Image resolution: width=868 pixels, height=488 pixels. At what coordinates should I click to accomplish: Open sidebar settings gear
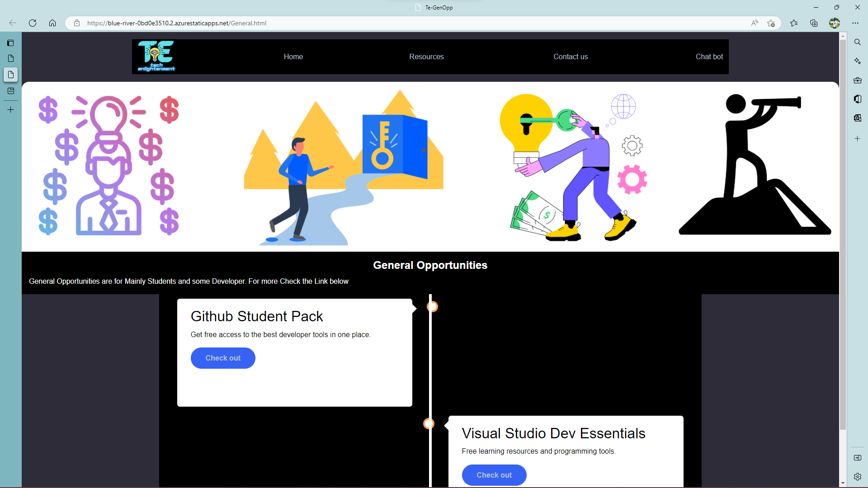point(857,476)
